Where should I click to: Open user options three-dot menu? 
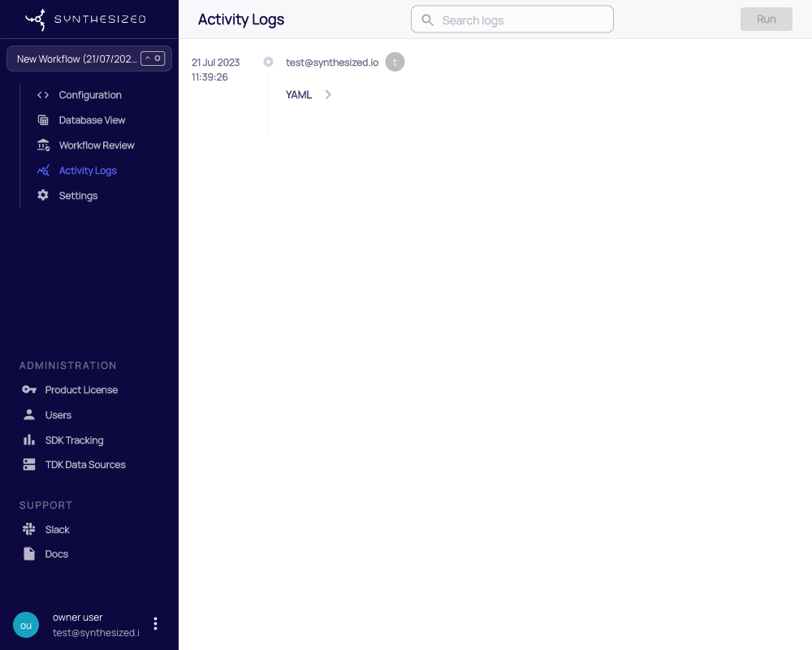[155, 624]
